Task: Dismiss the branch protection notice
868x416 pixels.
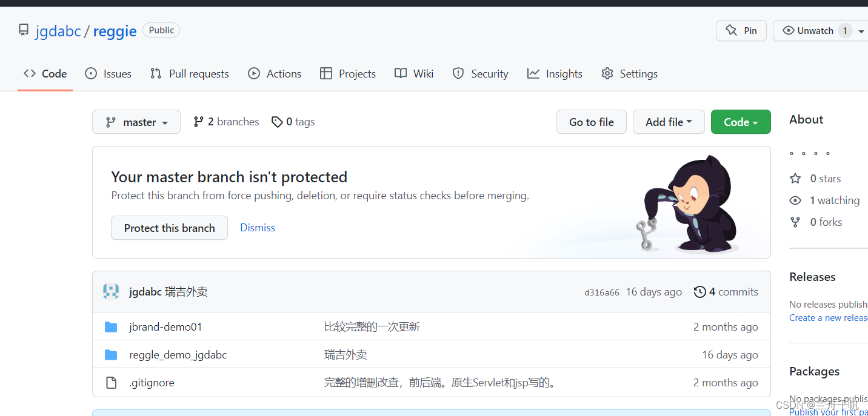Action: tap(258, 228)
